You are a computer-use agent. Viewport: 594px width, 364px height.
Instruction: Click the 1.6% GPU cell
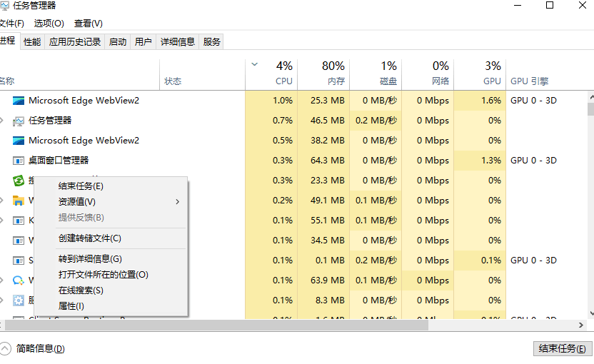480,101
